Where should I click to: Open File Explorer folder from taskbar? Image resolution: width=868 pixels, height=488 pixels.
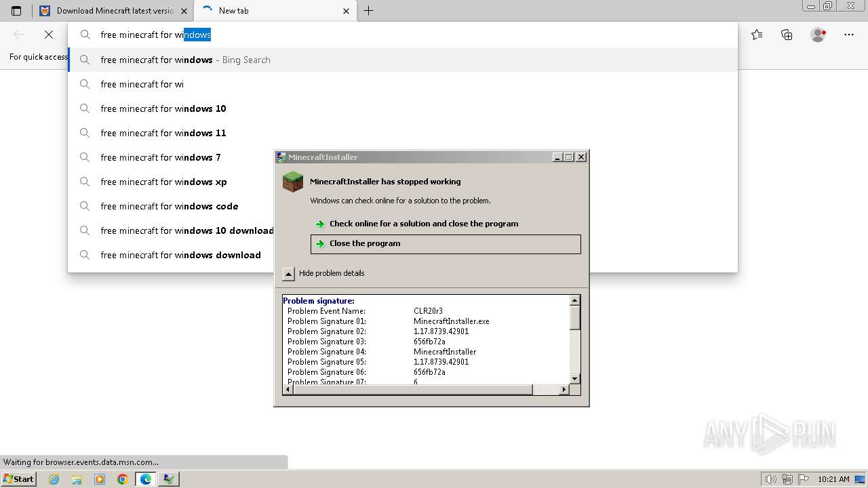click(77, 479)
